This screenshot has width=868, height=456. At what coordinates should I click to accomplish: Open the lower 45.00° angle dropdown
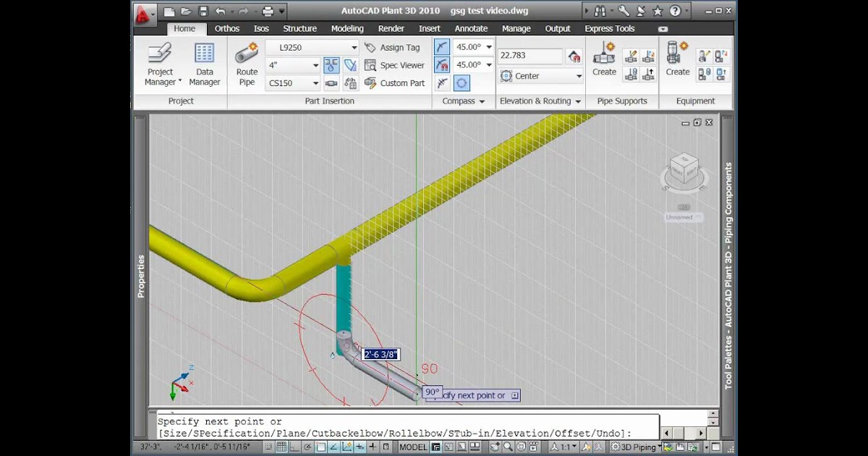489,65
